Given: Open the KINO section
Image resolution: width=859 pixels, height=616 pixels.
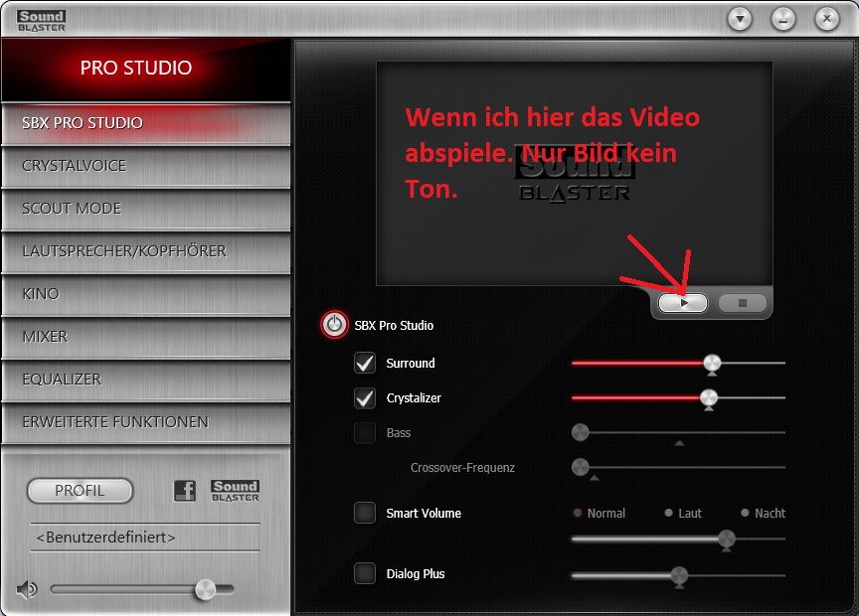Looking at the screenshot, I should pos(146,294).
